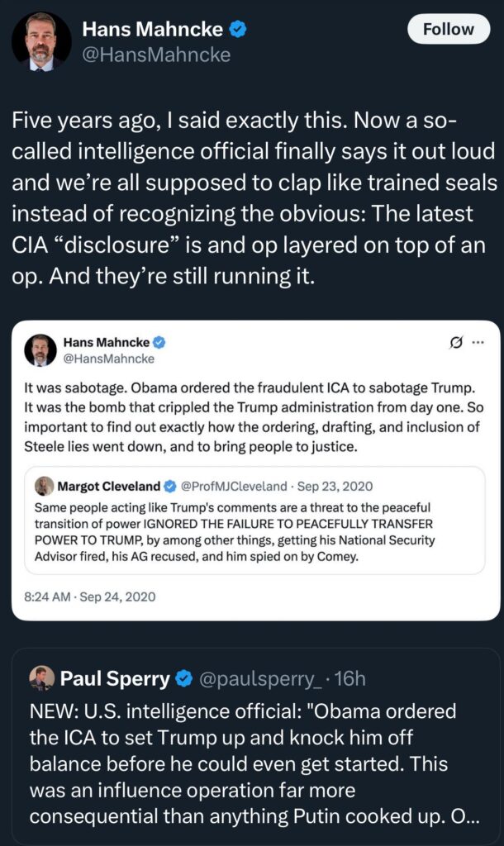Click Paul Sperry's profile avatar
504x846 pixels.
click(41, 679)
